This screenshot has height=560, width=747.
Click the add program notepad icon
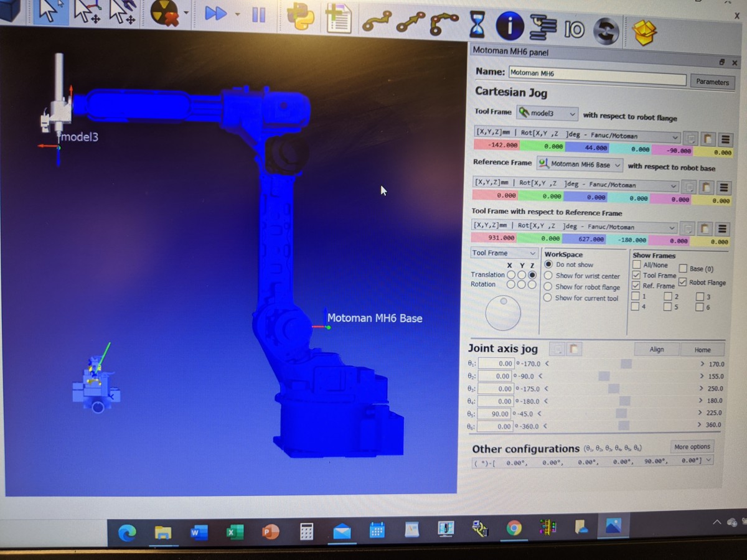pos(339,19)
